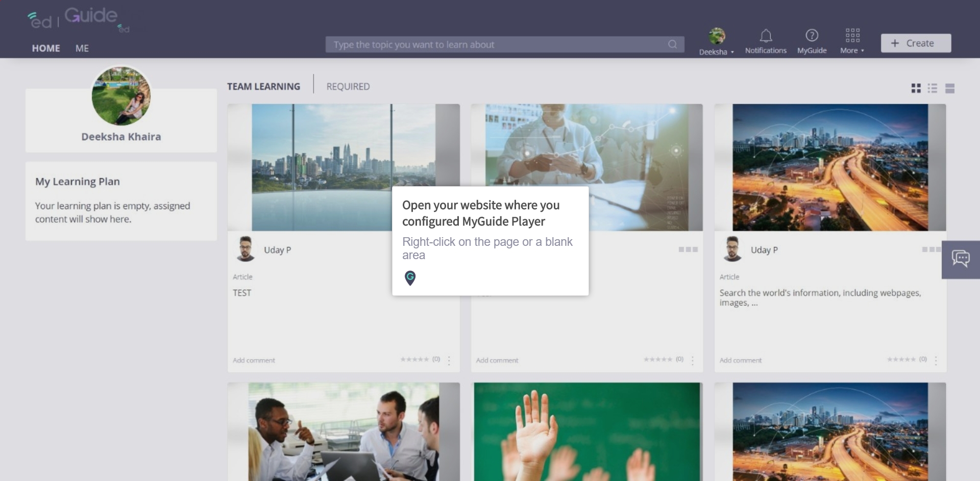Select the TEAM LEARNING tab

click(263, 87)
